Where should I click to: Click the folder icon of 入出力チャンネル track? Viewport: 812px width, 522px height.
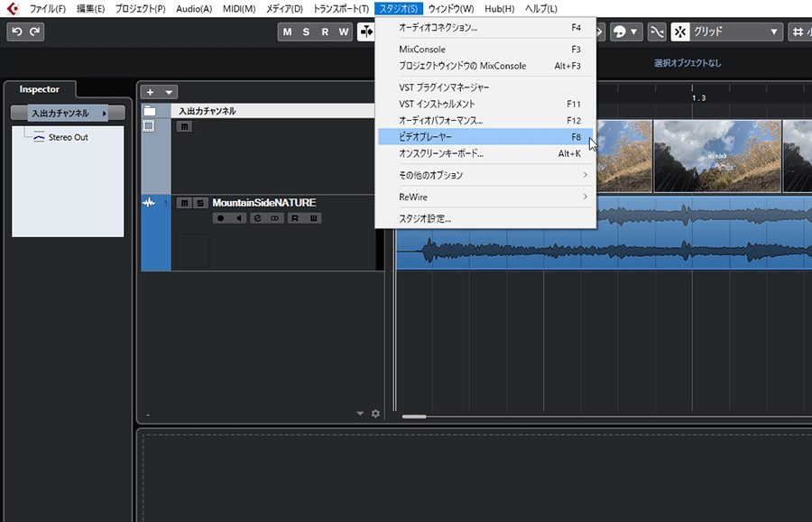150,111
